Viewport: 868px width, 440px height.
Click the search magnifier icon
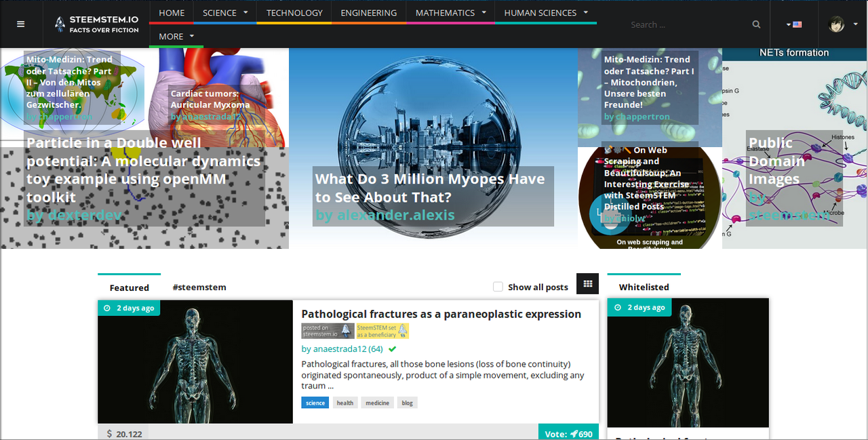pyautogui.click(x=756, y=24)
